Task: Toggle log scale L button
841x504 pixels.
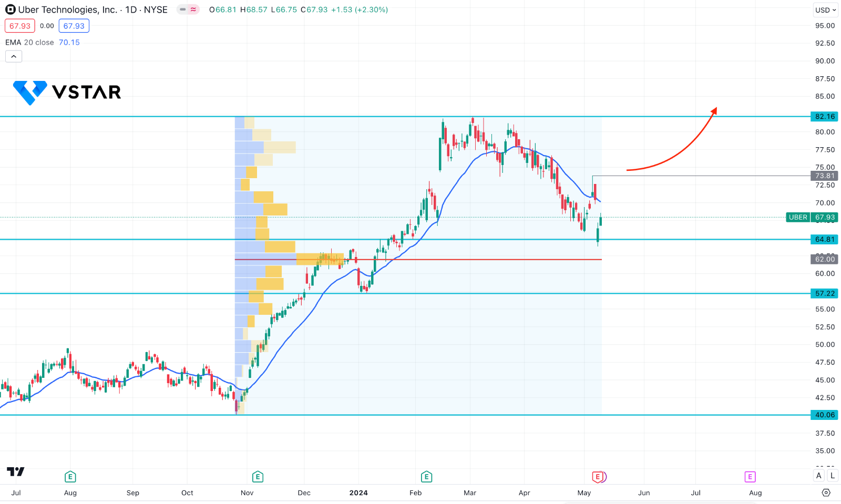Action: (x=833, y=476)
